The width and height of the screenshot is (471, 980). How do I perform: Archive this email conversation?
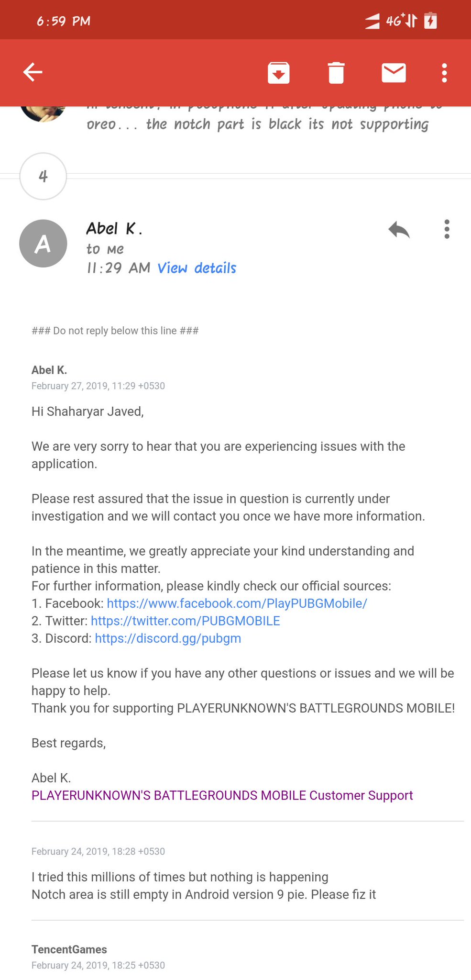pyautogui.click(x=278, y=73)
